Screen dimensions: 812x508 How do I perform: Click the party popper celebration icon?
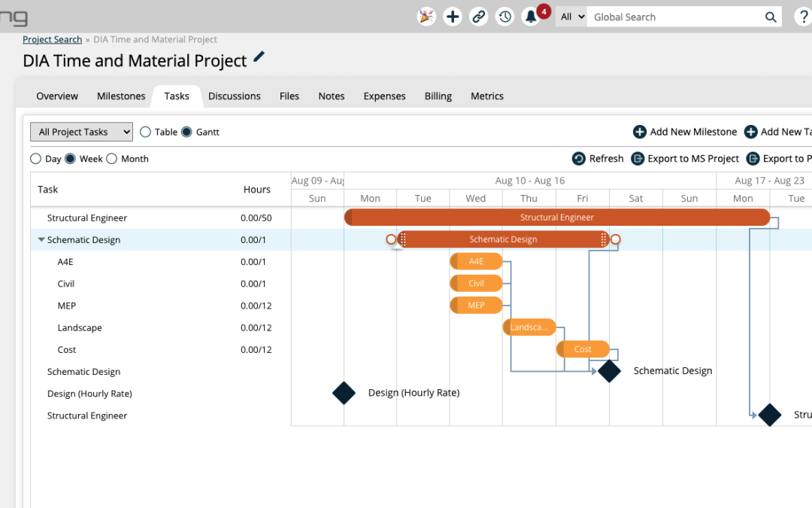click(x=426, y=17)
